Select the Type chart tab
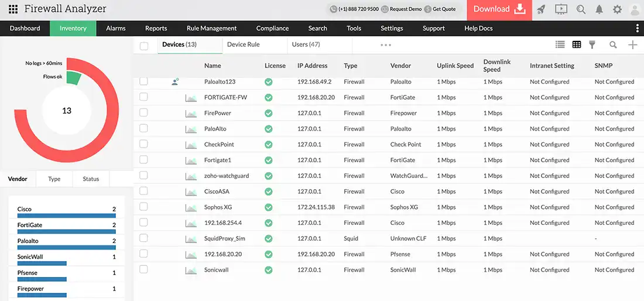This screenshot has height=301, width=644. click(54, 179)
